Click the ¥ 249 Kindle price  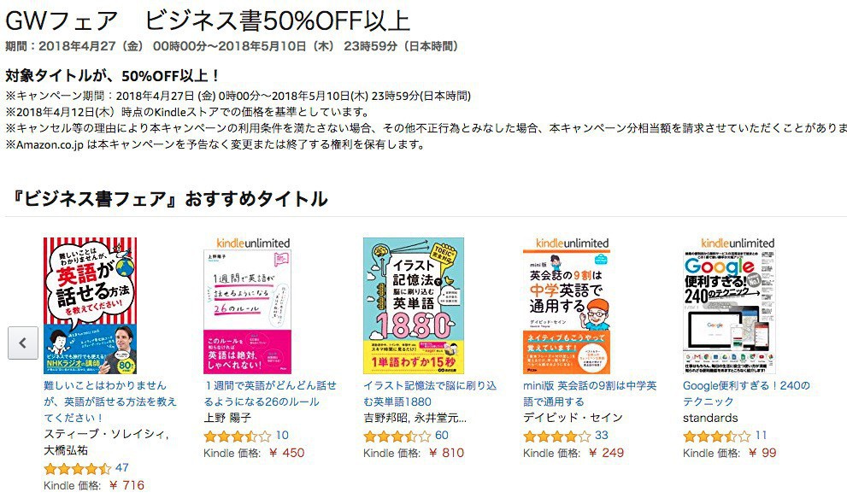point(606,453)
